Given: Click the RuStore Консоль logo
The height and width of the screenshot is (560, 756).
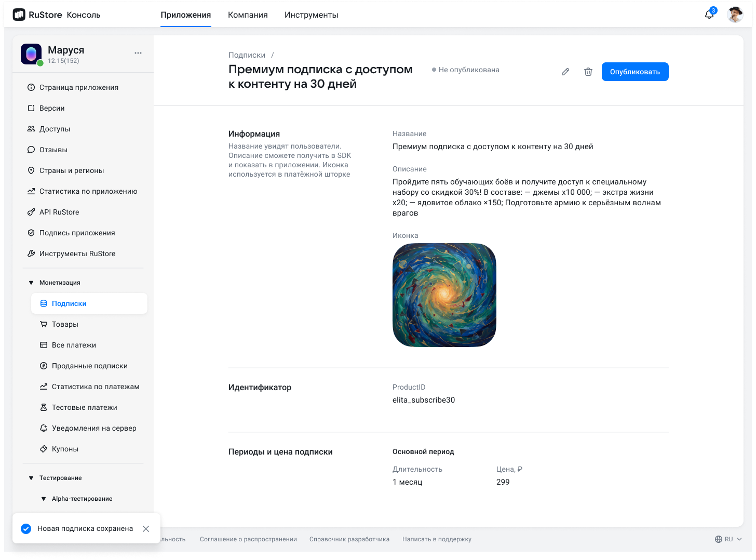Looking at the screenshot, I should pos(57,15).
